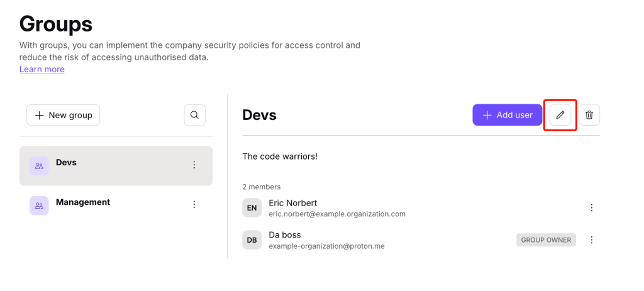Image resolution: width=644 pixels, height=291 pixels.
Task: Click the Da boss member name
Action: 285,235
